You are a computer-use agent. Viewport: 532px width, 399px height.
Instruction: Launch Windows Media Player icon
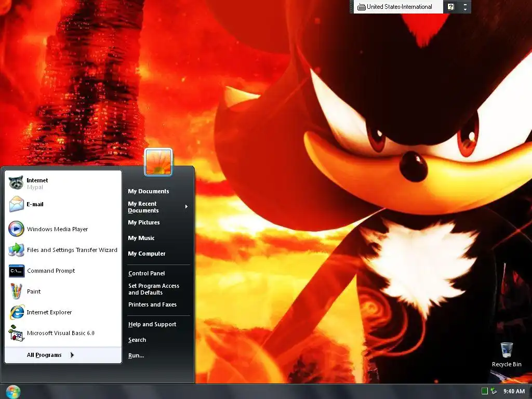(x=16, y=229)
